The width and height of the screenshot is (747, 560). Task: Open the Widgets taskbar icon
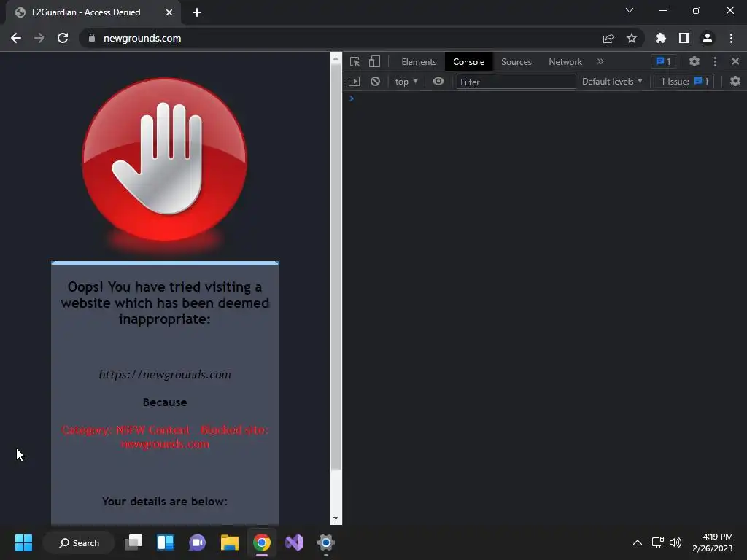166,542
